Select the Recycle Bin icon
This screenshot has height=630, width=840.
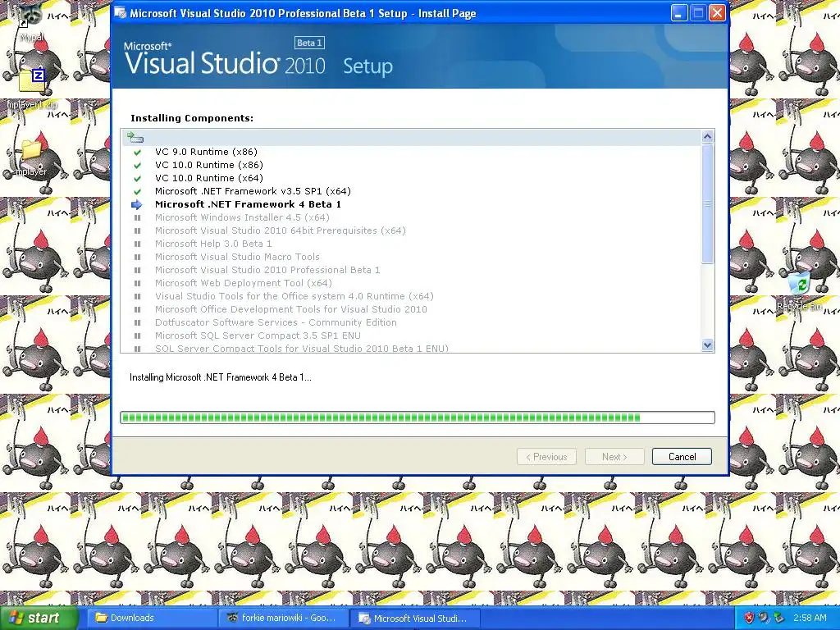(x=799, y=290)
